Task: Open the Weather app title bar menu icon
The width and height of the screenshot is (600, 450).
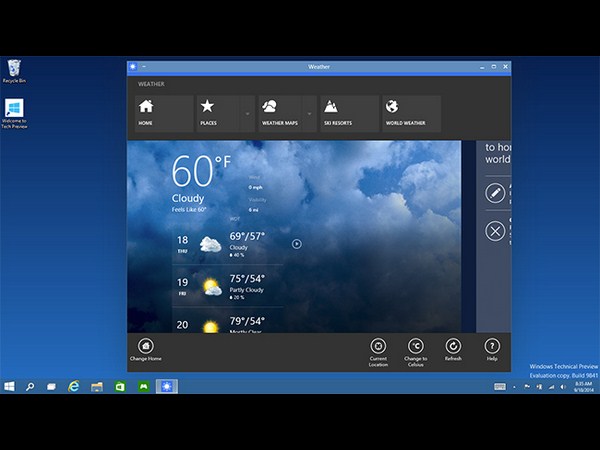Action: point(134,67)
